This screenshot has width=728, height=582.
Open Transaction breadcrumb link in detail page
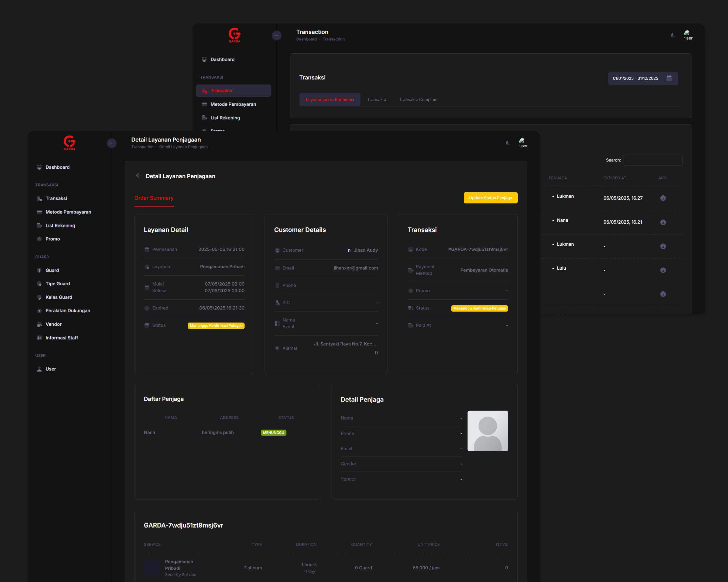pyautogui.click(x=142, y=147)
